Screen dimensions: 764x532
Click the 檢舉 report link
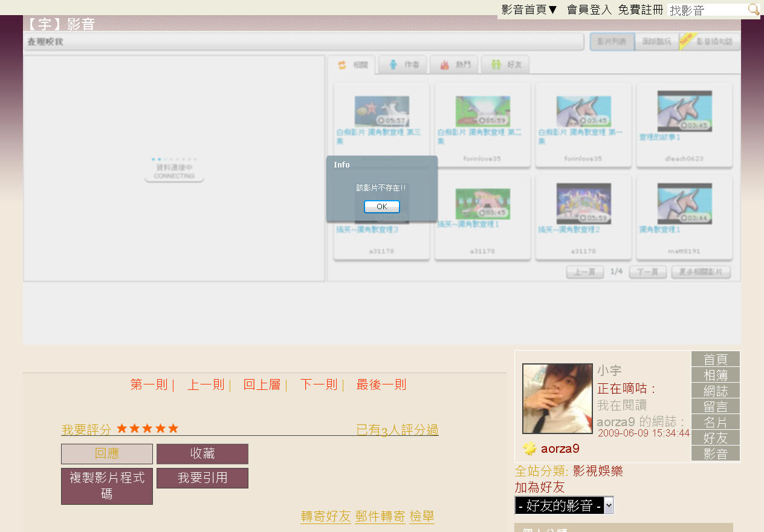point(422,517)
